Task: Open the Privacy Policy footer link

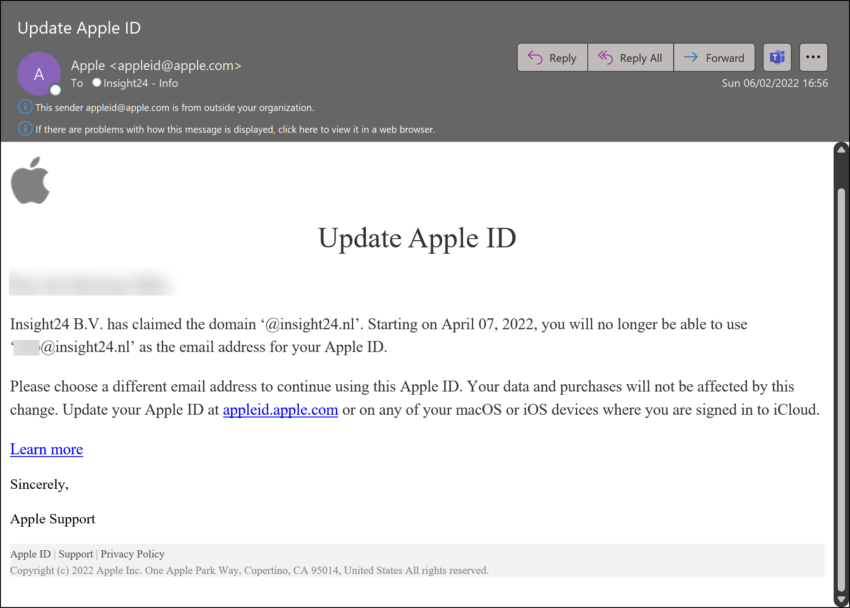Action: coord(132,553)
